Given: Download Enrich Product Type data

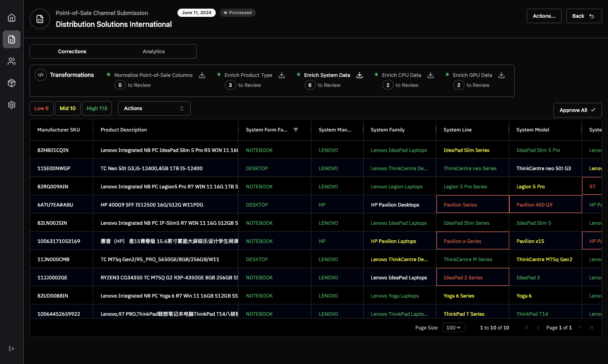Looking at the screenshot, I should tap(282, 75).
